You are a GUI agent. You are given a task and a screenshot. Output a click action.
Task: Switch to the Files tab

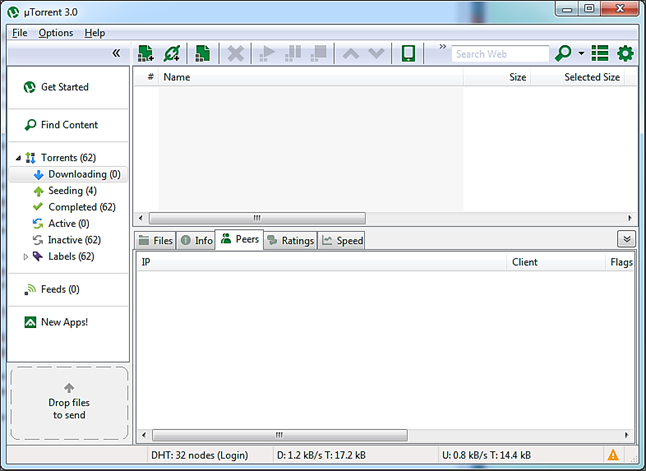point(156,241)
